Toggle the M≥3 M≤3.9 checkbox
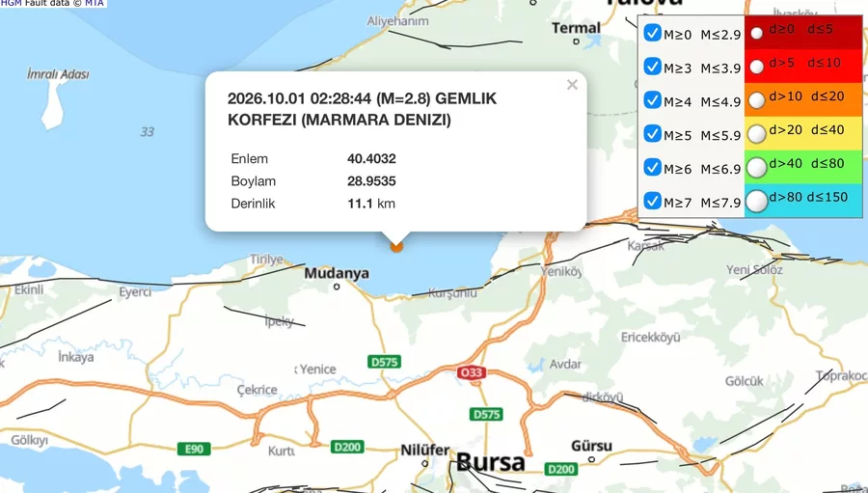 coord(653,67)
